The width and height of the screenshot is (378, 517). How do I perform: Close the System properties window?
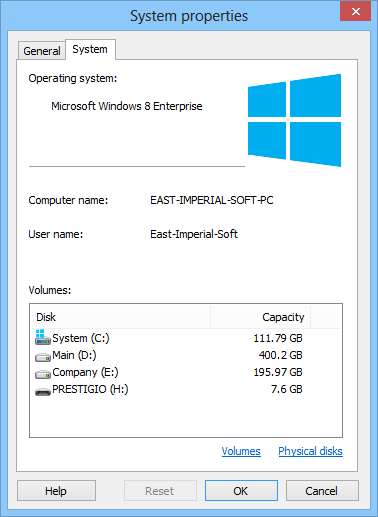tap(355, 11)
